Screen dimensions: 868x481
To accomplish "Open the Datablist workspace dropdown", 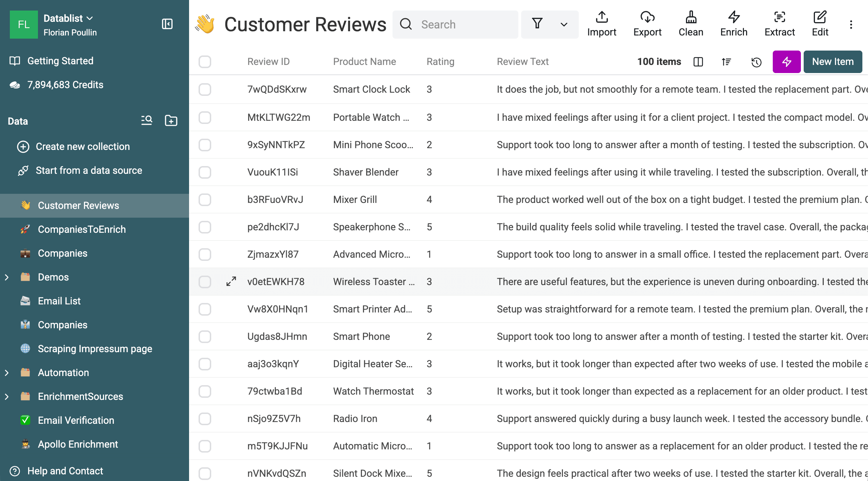I will [x=68, y=18].
